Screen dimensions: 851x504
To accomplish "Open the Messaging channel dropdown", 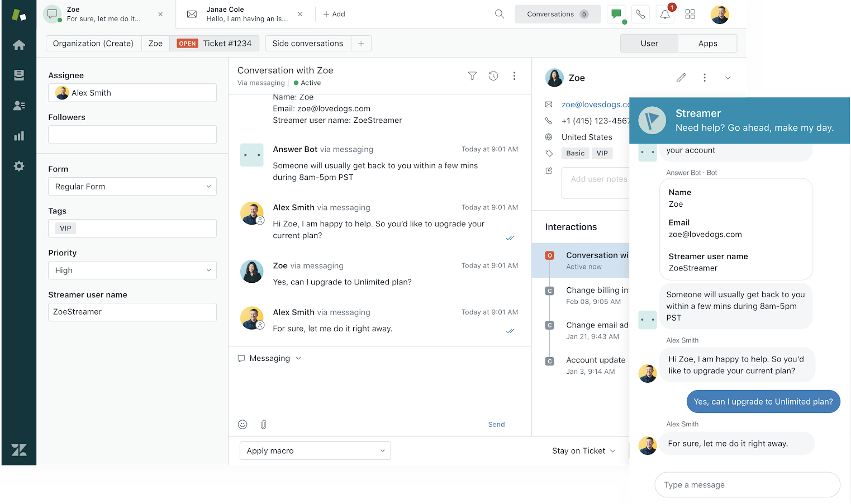I will pos(270,358).
